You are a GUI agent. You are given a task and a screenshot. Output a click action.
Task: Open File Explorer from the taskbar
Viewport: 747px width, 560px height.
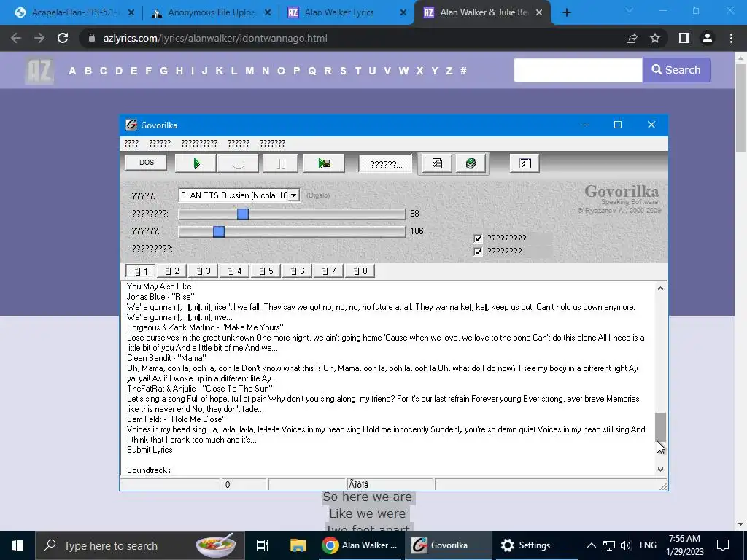[298, 545]
